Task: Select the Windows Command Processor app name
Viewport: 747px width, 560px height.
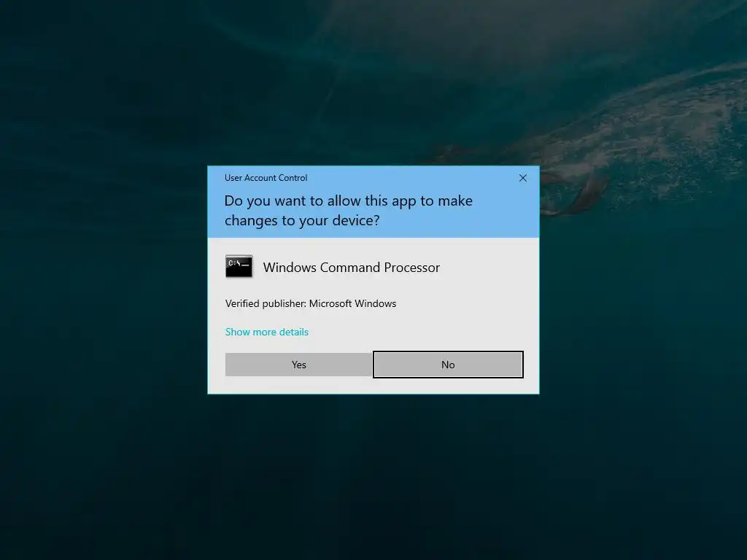Action: pyautogui.click(x=351, y=268)
